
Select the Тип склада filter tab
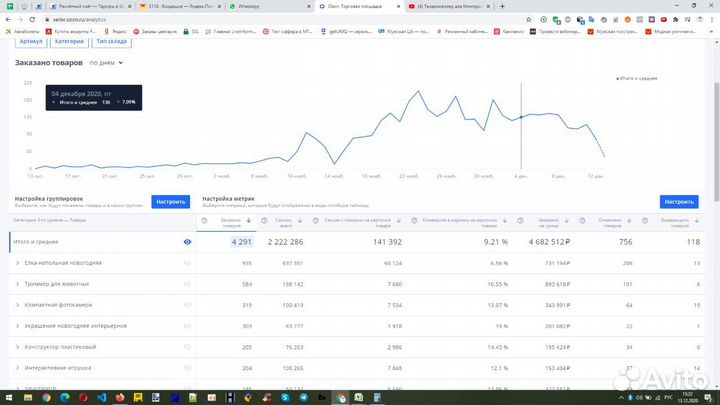(113, 41)
